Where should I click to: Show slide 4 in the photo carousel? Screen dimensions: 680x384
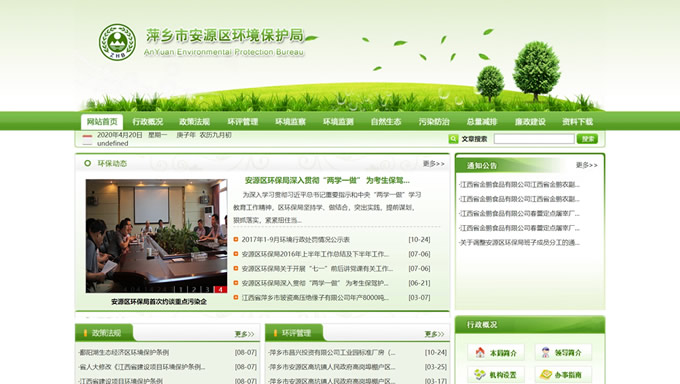221,289
